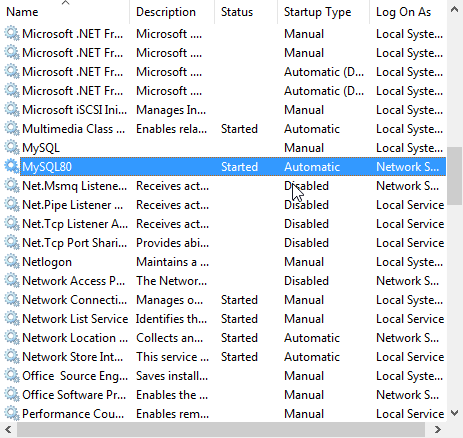The height and width of the screenshot is (438, 463).
Task: Click the Net.Pipe Listener service gear icon
Action: tap(12, 205)
